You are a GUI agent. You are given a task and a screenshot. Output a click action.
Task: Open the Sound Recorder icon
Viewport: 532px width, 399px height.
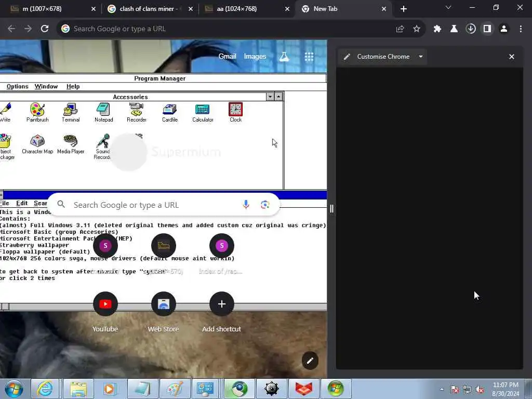102,147
